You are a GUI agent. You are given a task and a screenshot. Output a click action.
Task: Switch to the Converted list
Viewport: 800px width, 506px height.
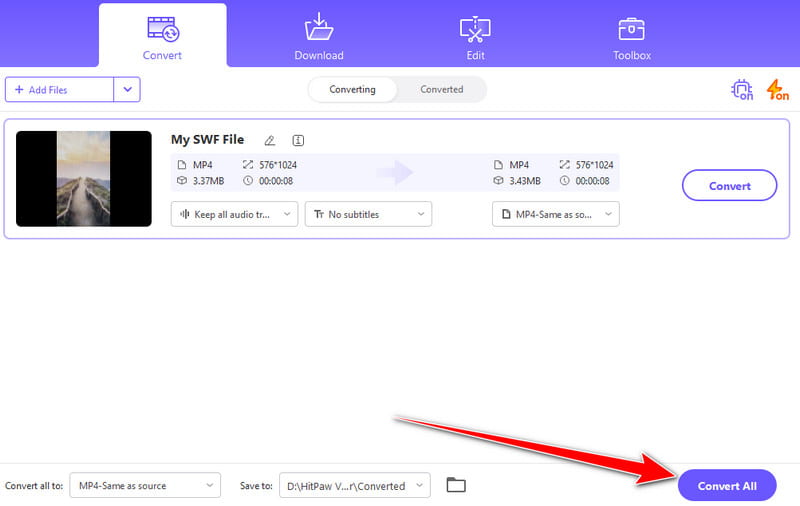pyautogui.click(x=441, y=89)
